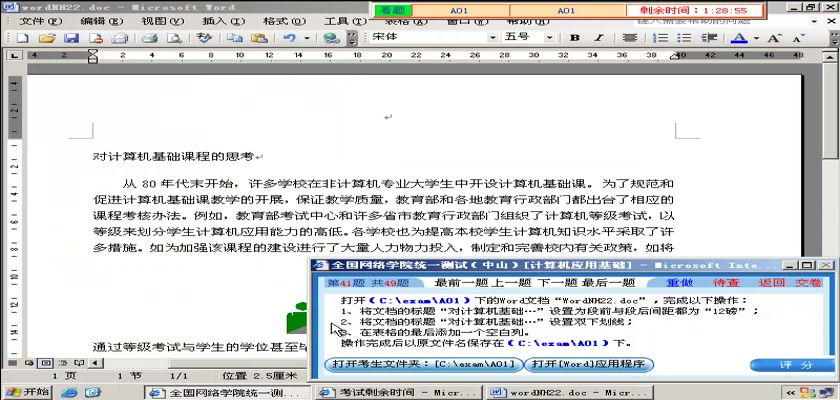Click the 待查 link in the exam window
The image size is (840, 400).
(x=726, y=283)
